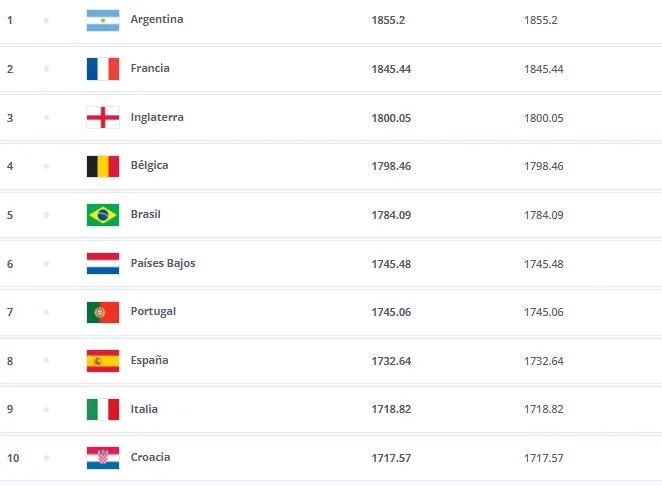Click the Croatia flag icon
This screenshot has width=662, height=487.
tap(103, 458)
